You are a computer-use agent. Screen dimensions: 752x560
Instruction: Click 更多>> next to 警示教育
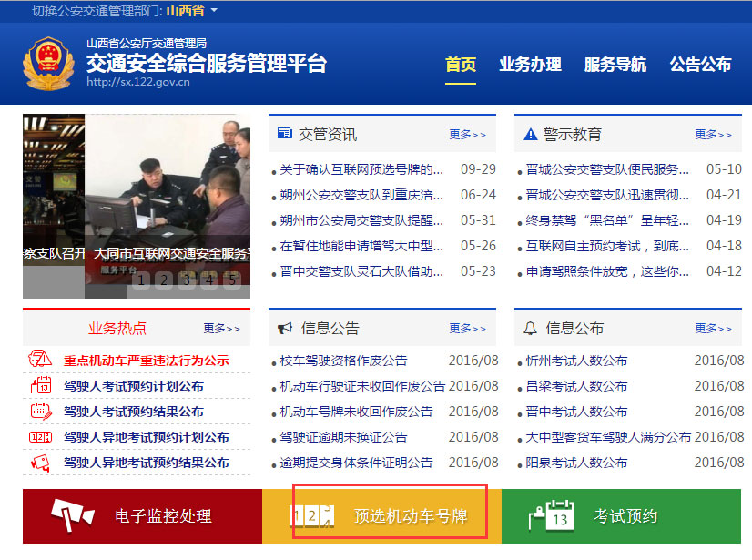(x=714, y=134)
